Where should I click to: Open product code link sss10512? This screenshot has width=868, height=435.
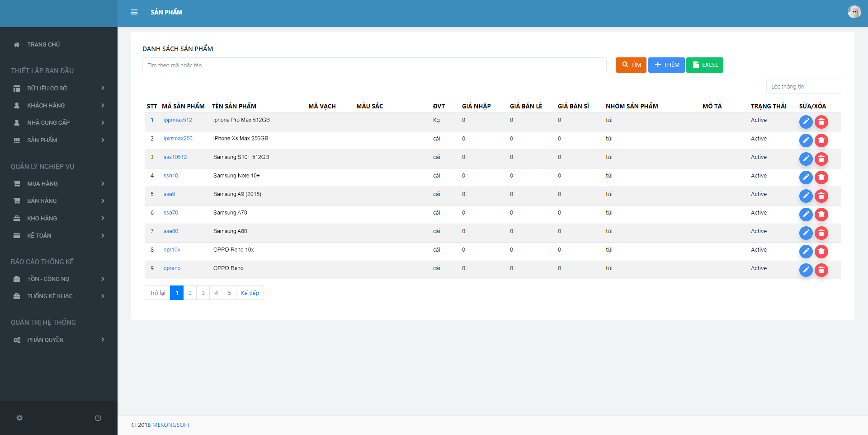[175, 157]
